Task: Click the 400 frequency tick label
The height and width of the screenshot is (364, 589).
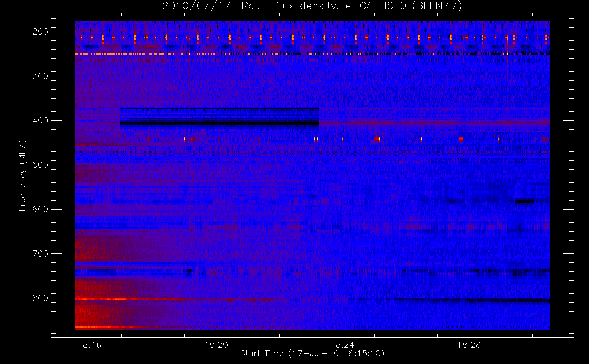Action: pyautogui.click(x=40, y=120)
